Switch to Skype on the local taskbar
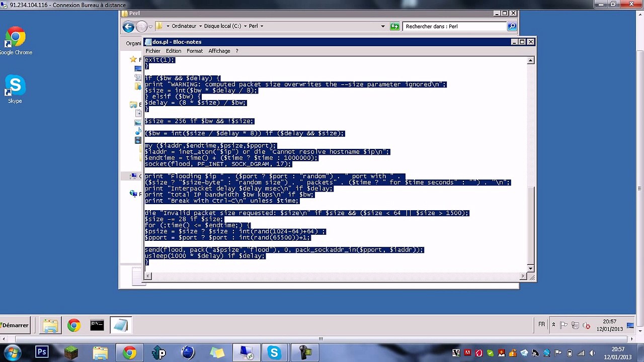Viewport: 644px width, 362px height. coord(274,352)
